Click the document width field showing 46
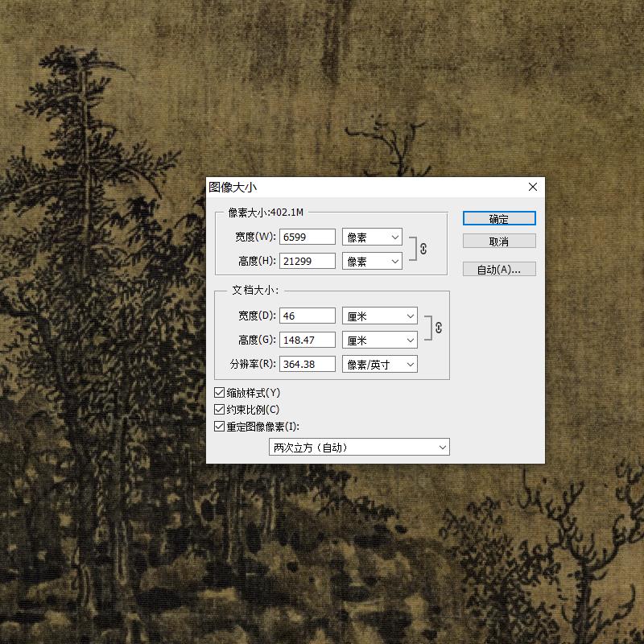644x644 pixels. 308,316
